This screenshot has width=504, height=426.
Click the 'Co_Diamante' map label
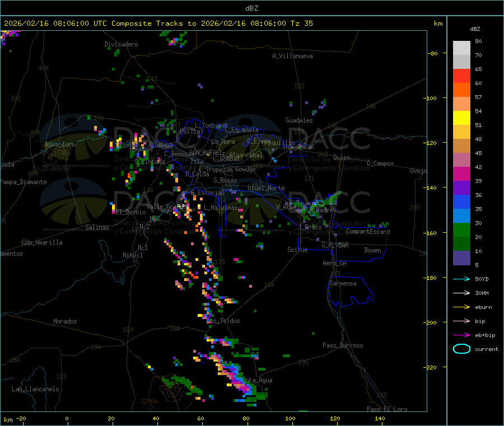click(51, 168)
